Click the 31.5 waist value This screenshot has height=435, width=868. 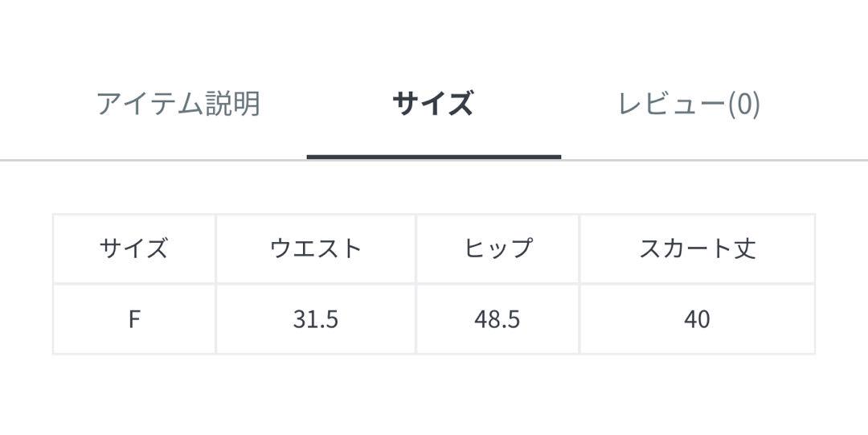tap(316, 319)
